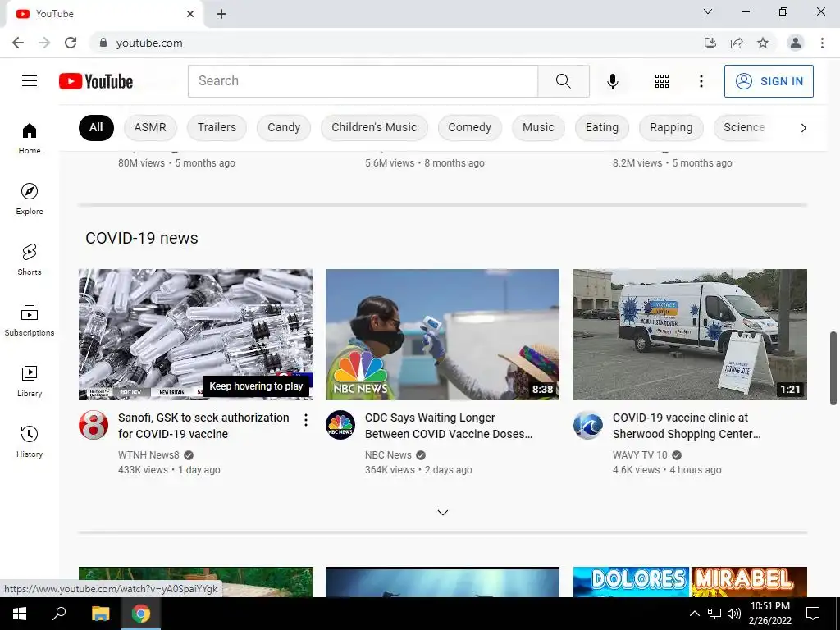Open the YouTube hamburger guide menu
Viewport: 840px width, 630px height.
coord(30,81)
